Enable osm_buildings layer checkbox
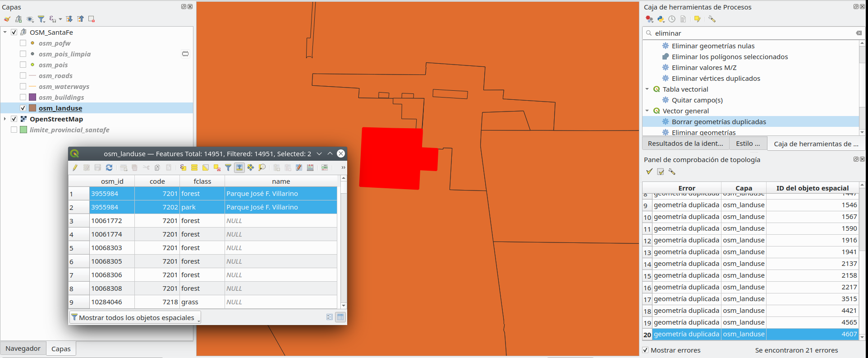Screen dimensions: 868x358 pyautogui.click(x=23, y=97)
